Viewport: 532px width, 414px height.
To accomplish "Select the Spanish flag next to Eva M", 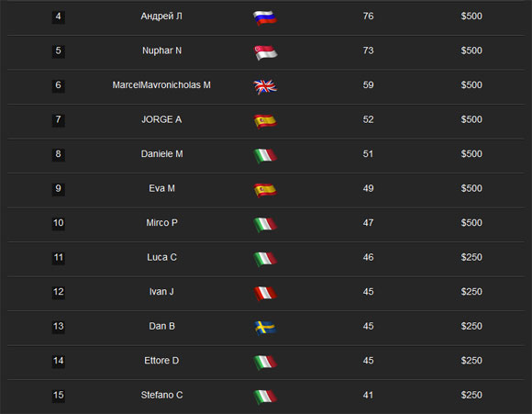I will [265, 190].
